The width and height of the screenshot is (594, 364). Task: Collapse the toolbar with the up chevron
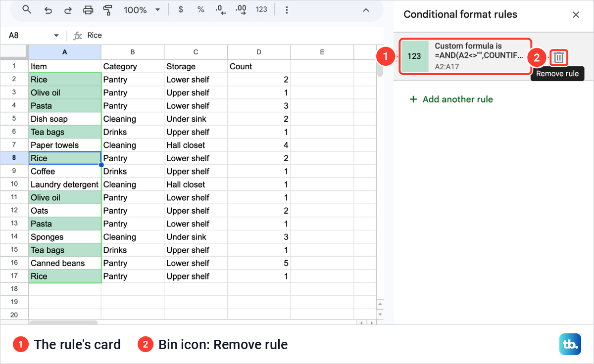point(366,10)
